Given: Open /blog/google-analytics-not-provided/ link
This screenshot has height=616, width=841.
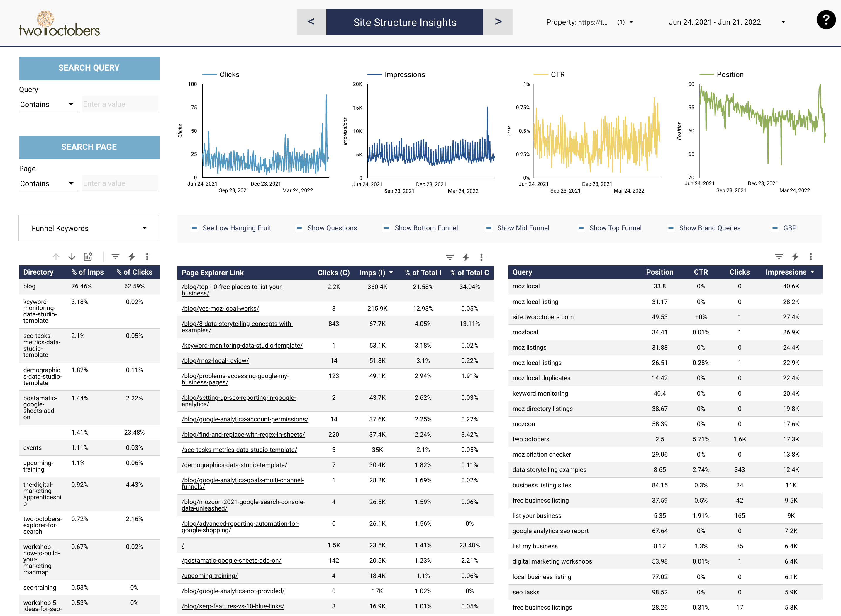Looking at the screenshot, I should [x=233, y=591].
